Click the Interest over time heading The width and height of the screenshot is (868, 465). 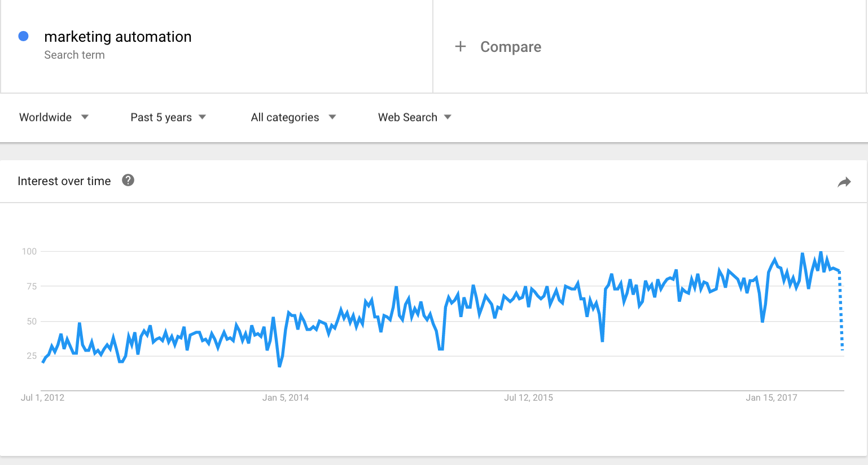pos(64,181)
